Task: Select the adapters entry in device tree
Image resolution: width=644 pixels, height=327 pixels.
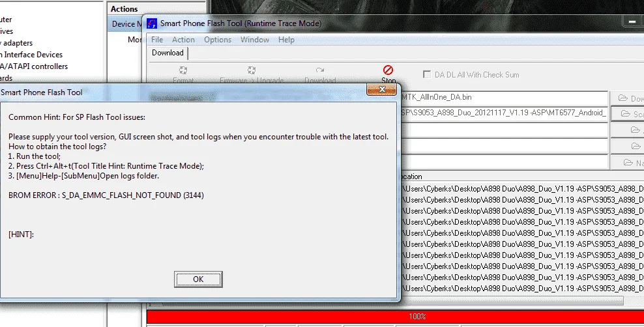Action: 16,43
